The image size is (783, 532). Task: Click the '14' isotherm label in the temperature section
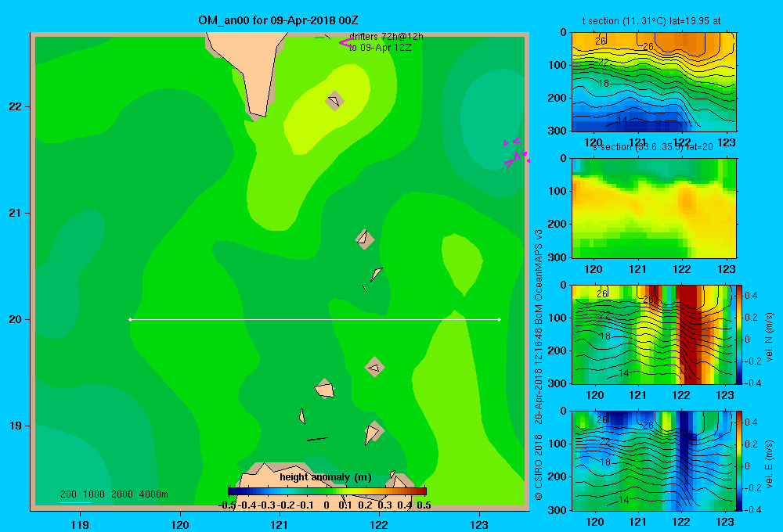pos(622,120)
